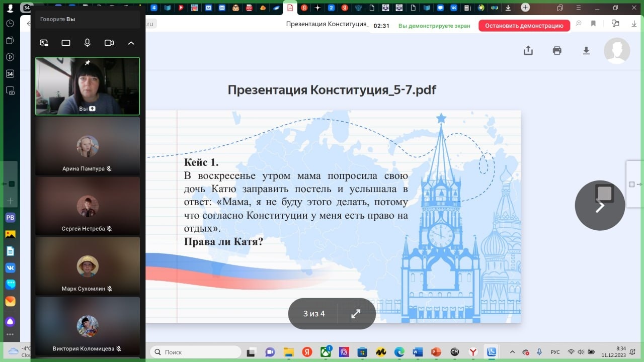Open VK shortcut in browser sidebar
This screenshot has height=362, width=644.
click(10, 267)
